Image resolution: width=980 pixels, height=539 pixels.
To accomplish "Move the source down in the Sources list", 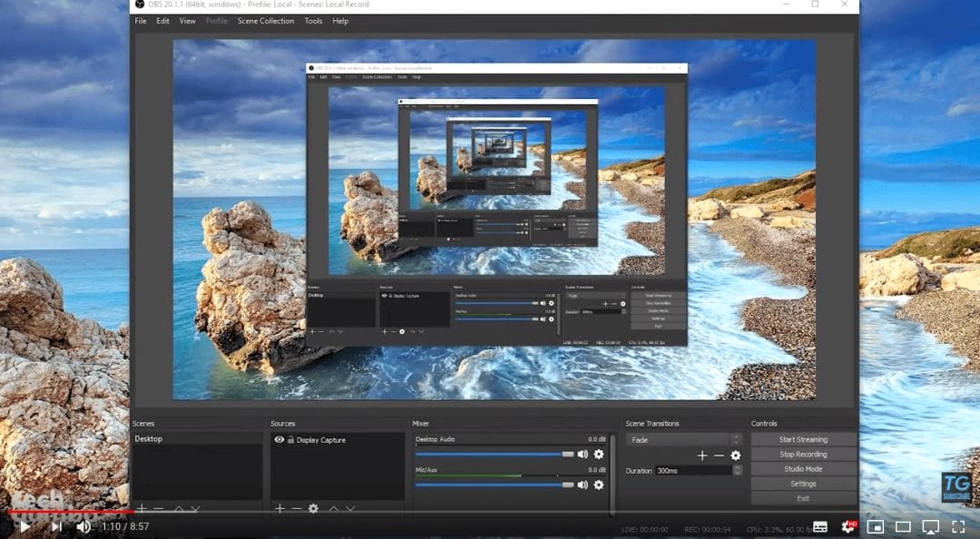I will pos(350,508).
